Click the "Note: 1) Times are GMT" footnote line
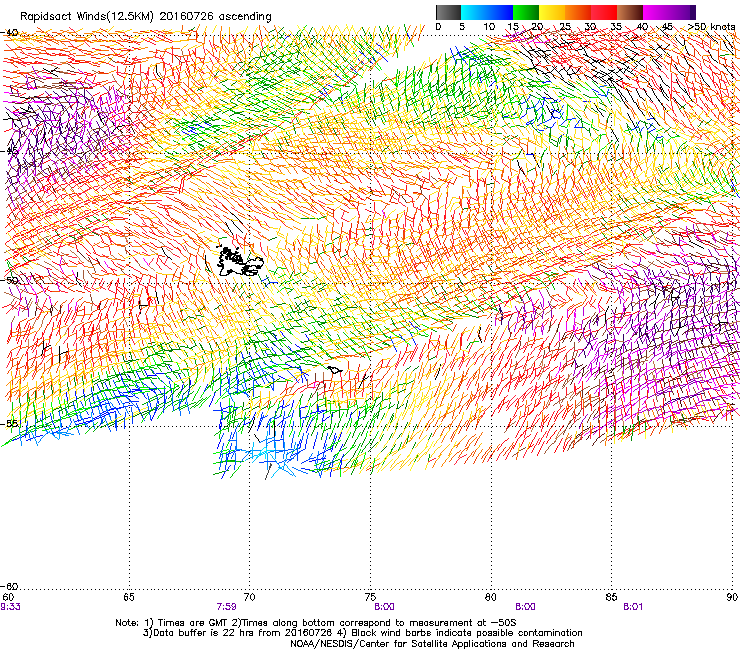740x650 pixels. click(x=315, y=623)
